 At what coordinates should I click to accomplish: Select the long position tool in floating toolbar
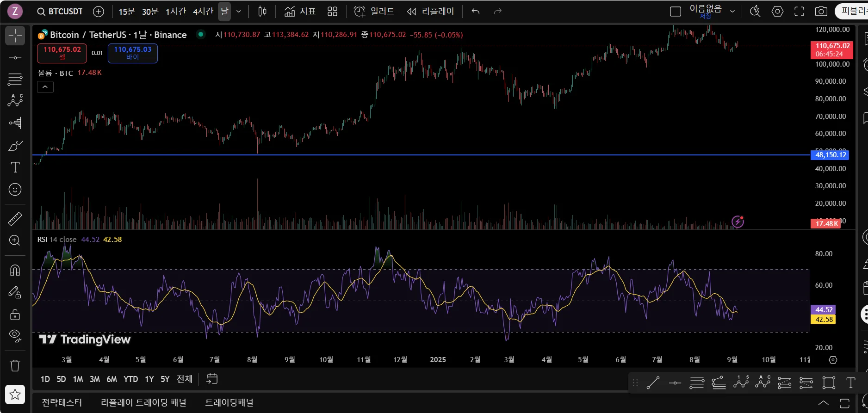(785, 383)
